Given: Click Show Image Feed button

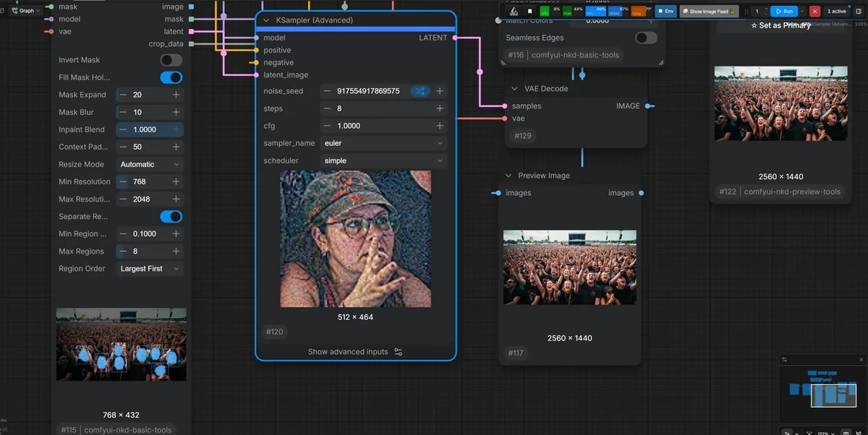Looking at the screenshot, I should tap(709, 12).
